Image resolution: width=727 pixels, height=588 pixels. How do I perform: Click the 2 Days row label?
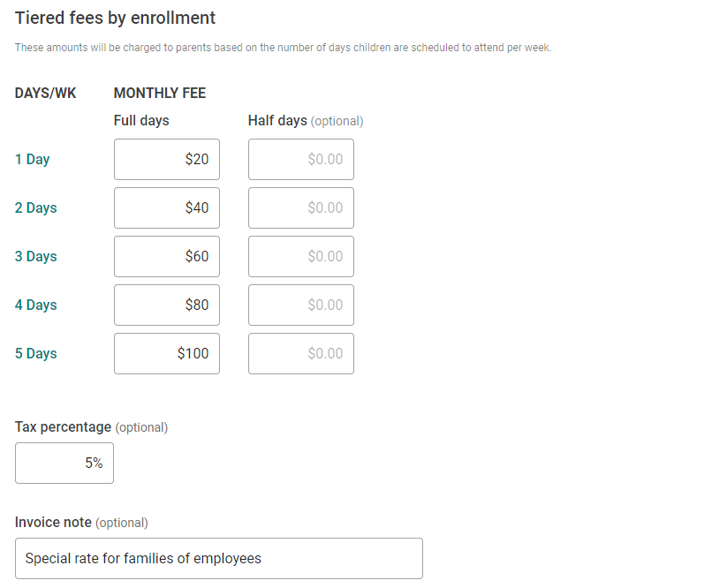[x=35, y=207]
